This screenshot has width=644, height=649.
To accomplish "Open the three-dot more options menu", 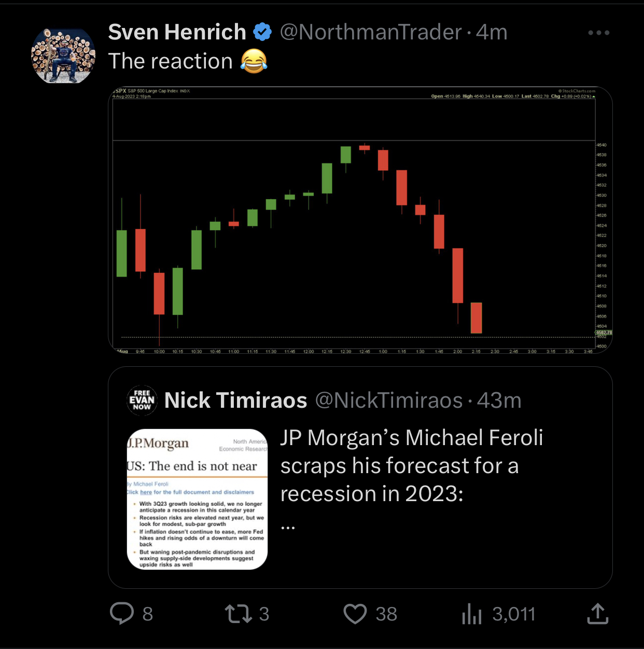I will point(598,33).
